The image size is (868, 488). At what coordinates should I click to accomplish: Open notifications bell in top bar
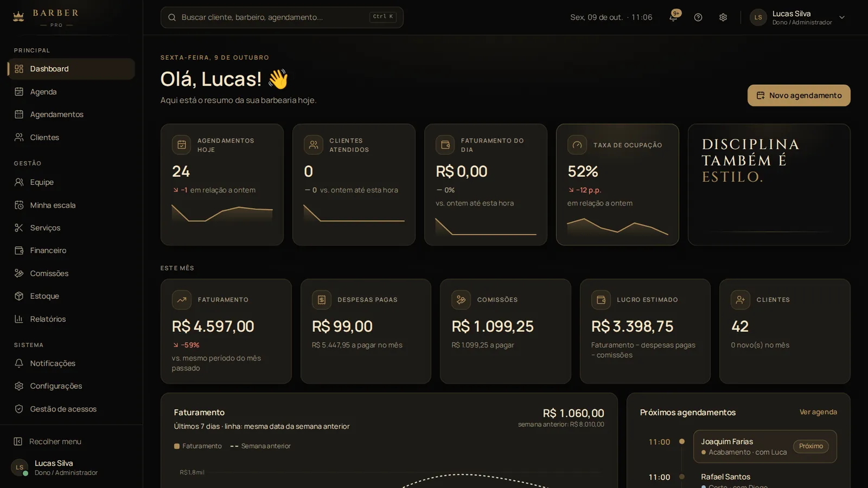point(673,17)
